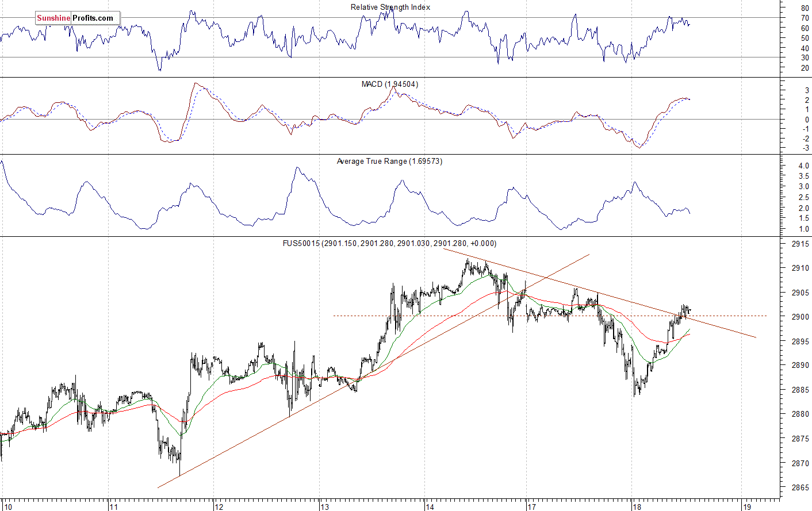Select date label 17 on time axis
Image resolution: width=812 pixels, height=511 pixels.
pos(532,506)
